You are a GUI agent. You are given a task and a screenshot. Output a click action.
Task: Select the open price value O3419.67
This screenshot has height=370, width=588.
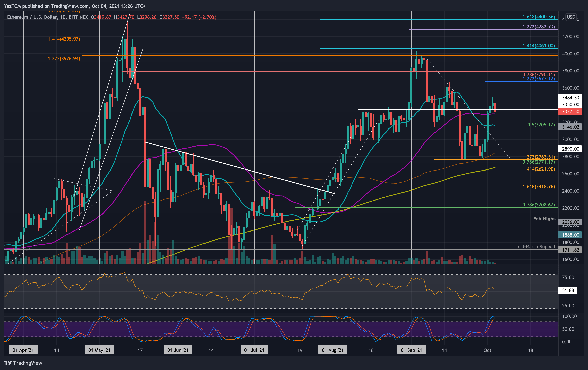[101, 17]
